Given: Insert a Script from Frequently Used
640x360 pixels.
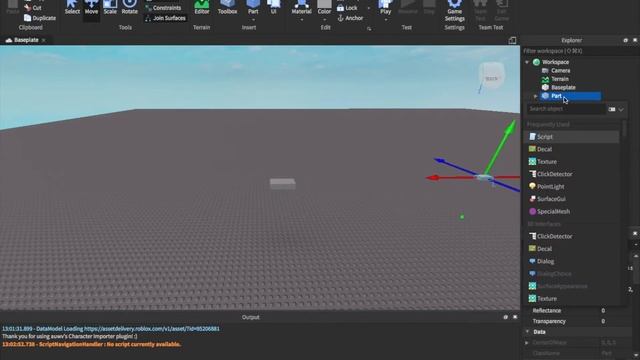Looking at the screenshot, I should tap(571, 137).
